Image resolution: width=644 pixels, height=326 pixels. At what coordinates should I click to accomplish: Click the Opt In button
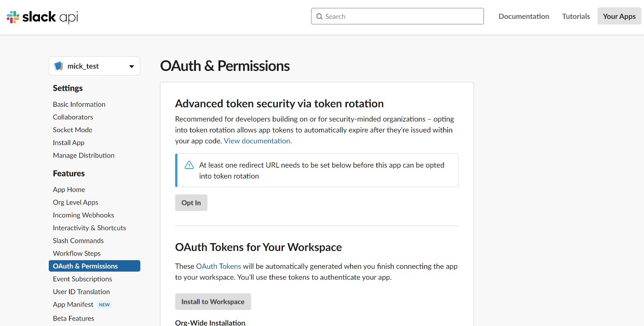click(x=191, y=203)
